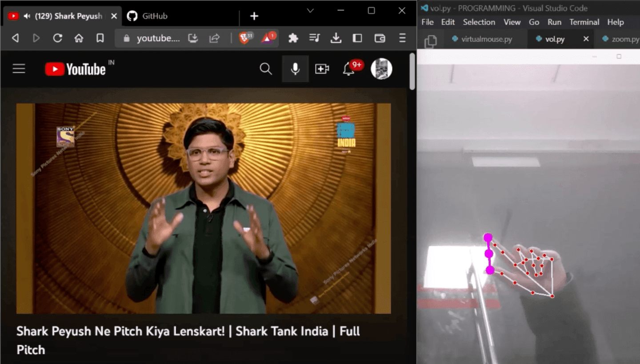640x364 pixels.
Task: Open the Terminal menu in VS Code
Action: [584, 22]
